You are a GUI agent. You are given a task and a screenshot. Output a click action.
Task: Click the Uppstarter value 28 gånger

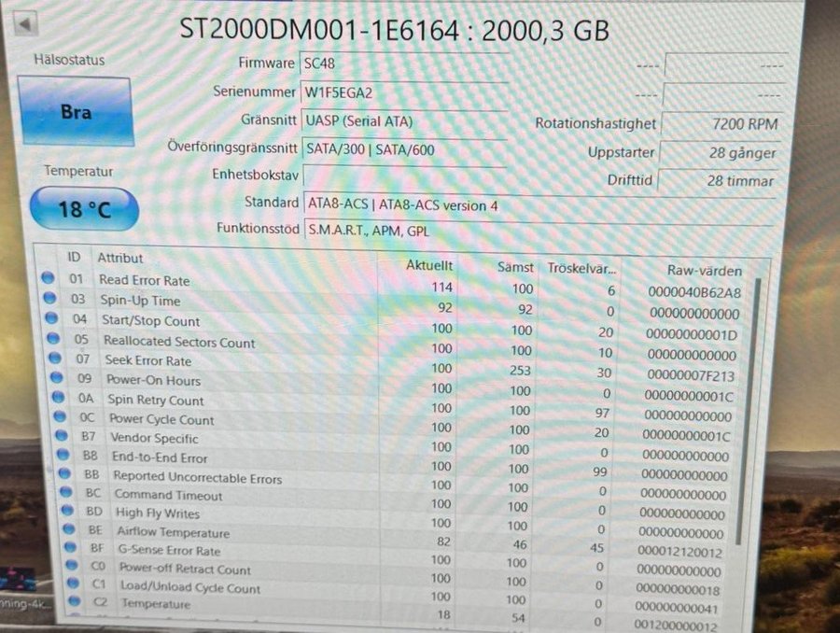point(720,153)
